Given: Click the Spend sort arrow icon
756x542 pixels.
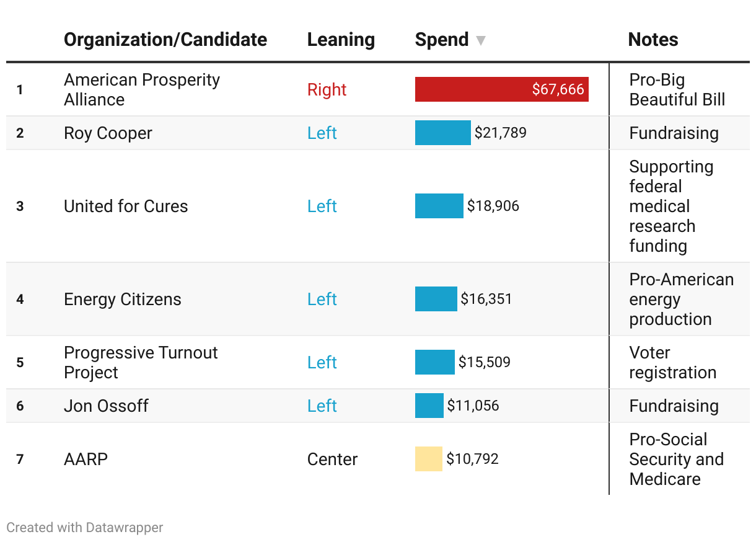Looking at the screenshot, I should pos(480,41).
